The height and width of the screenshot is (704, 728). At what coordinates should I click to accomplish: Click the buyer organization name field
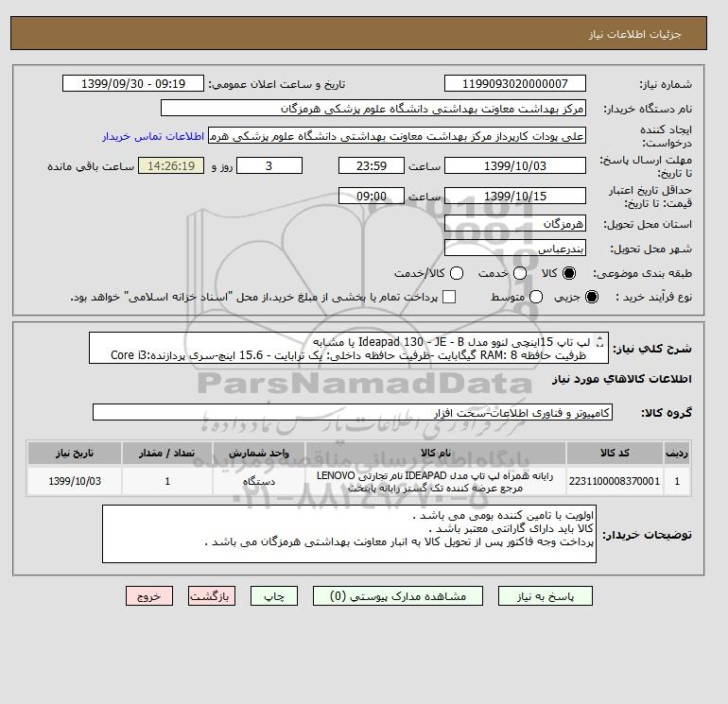pyautogui.click(x=373, y=108)
